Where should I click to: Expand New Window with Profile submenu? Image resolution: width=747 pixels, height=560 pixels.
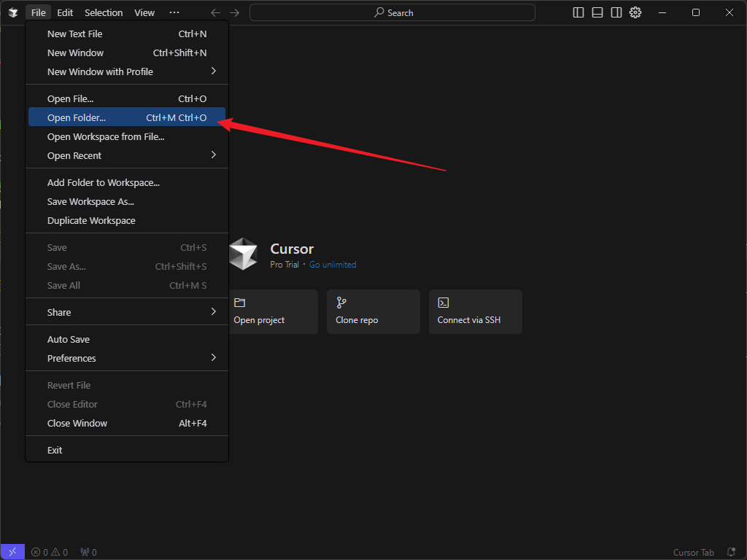click(127, 71)
